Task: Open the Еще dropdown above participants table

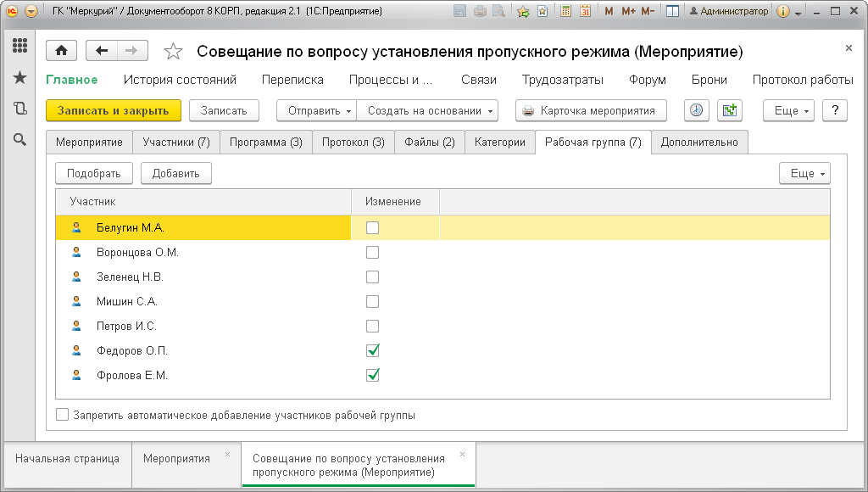Action: coord(805,173)
